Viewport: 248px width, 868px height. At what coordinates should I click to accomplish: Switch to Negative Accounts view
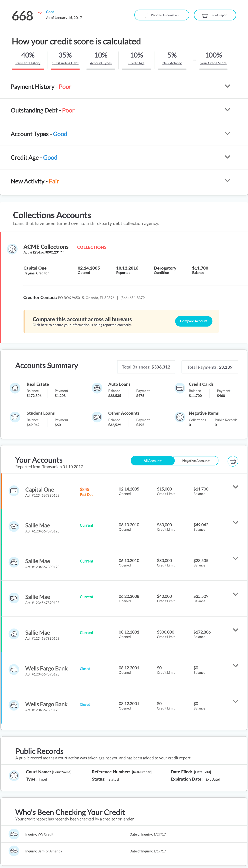[196, 461]
